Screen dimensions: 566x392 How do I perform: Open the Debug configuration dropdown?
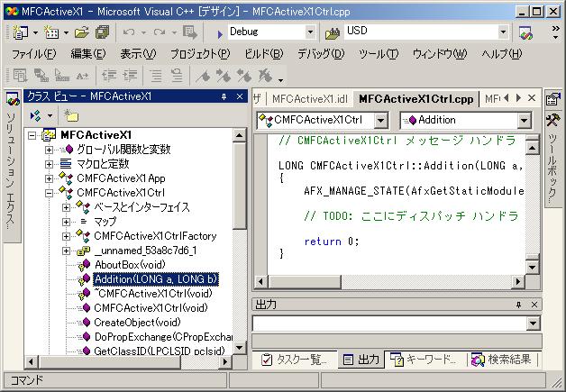click(310, 32)
